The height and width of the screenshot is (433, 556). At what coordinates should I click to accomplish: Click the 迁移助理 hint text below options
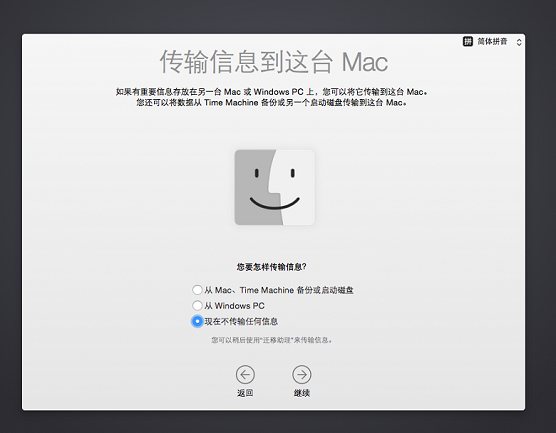(272, 340)
